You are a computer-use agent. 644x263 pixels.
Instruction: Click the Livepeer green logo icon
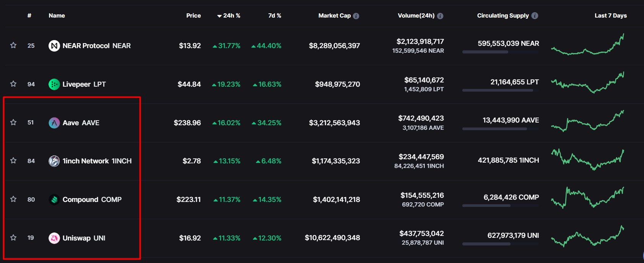(x=54, y=84)
